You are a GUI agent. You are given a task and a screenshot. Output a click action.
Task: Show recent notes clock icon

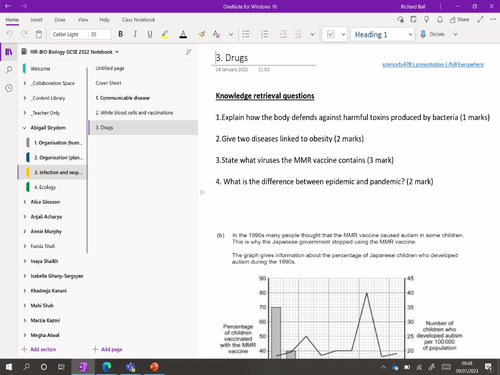[9, 88]
